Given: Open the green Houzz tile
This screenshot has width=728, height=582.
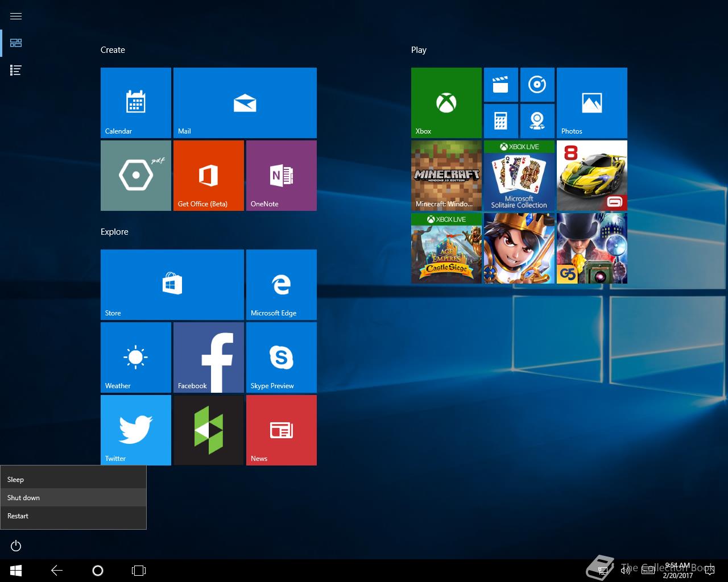Looking at the screenshot, I should [209, 430].
